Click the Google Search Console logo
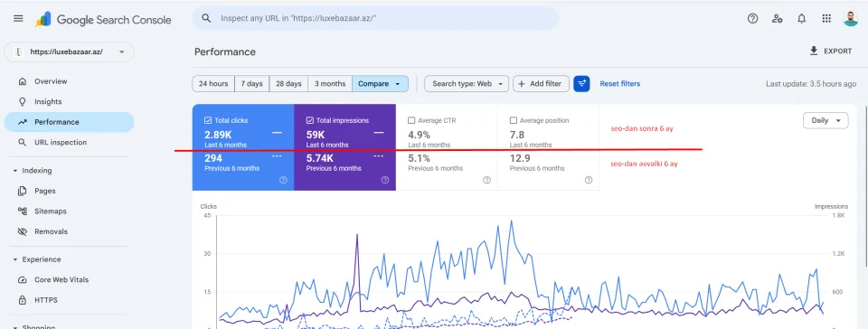Image resolution: width=868 pixels, height=329 pixels. pyautogui.click(x=103, y=19)
